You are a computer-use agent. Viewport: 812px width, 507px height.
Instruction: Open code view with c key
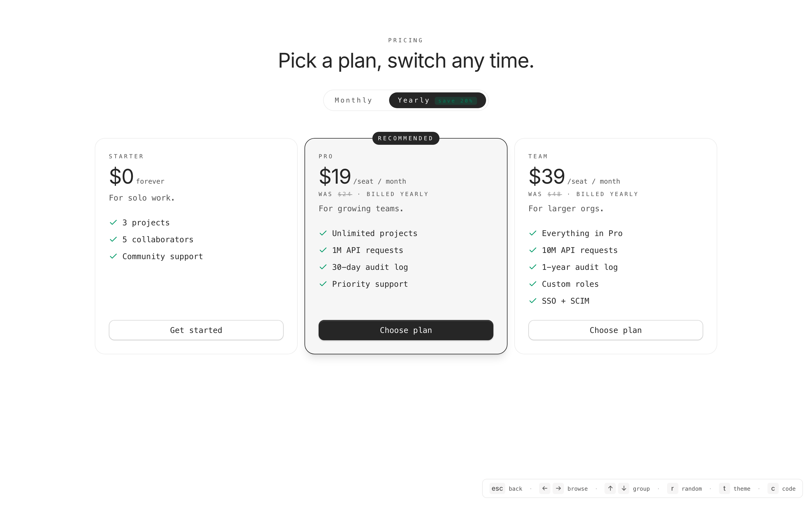773,489
